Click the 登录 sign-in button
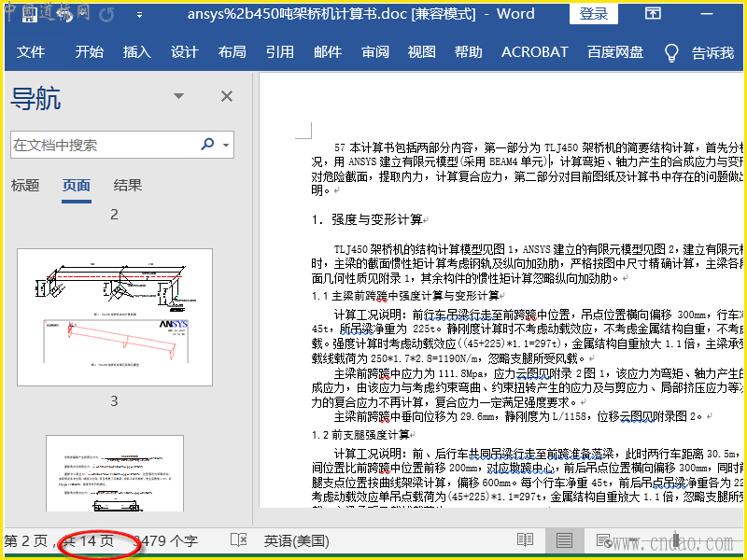This screenshot has height=560, width=747. [594, 14]
